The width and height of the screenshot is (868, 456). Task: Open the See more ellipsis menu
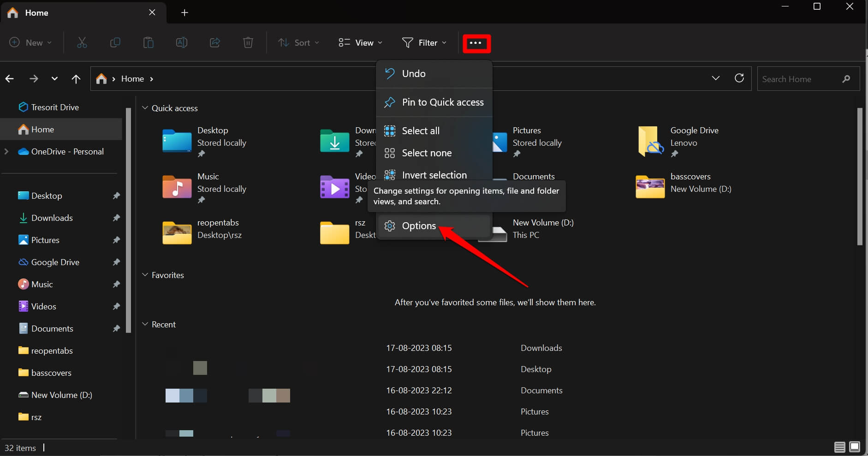[476, 43]
